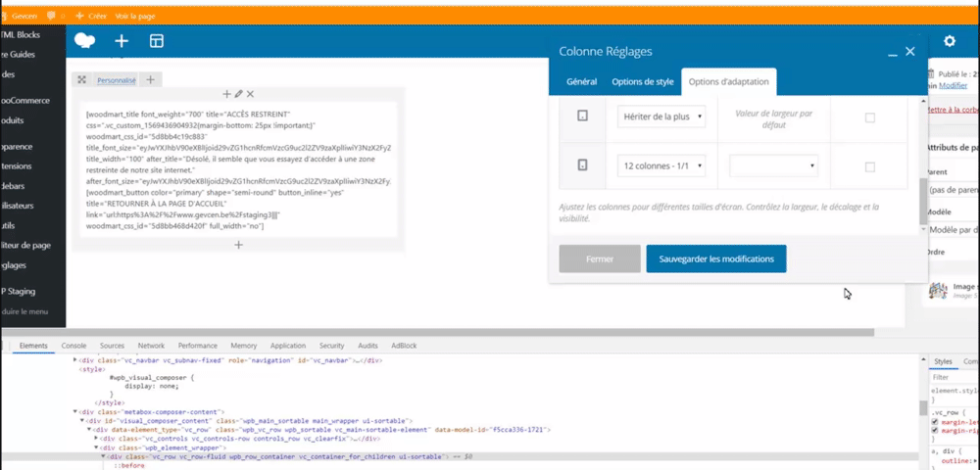The height and width of the screenshot is (470, 980).
Task: Minimize the Colonne Réglages panel
Action: click(x=893, y=53)
